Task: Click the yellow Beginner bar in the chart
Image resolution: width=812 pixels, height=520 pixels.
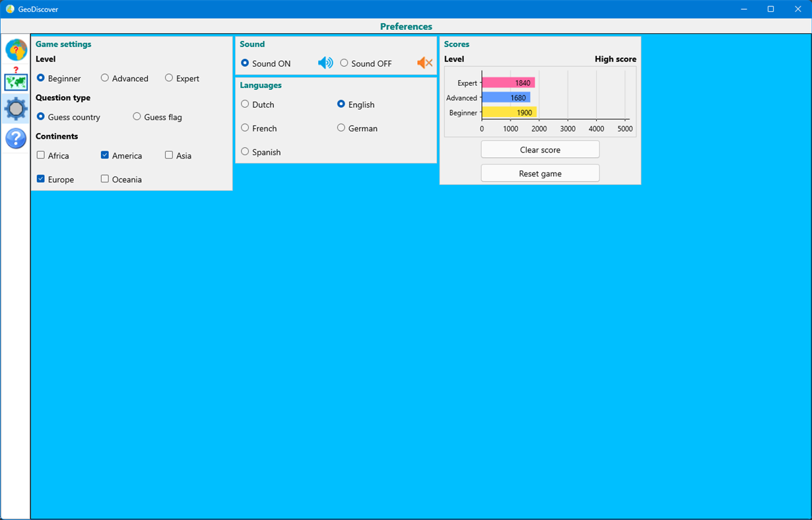Action: pos(508,112)
